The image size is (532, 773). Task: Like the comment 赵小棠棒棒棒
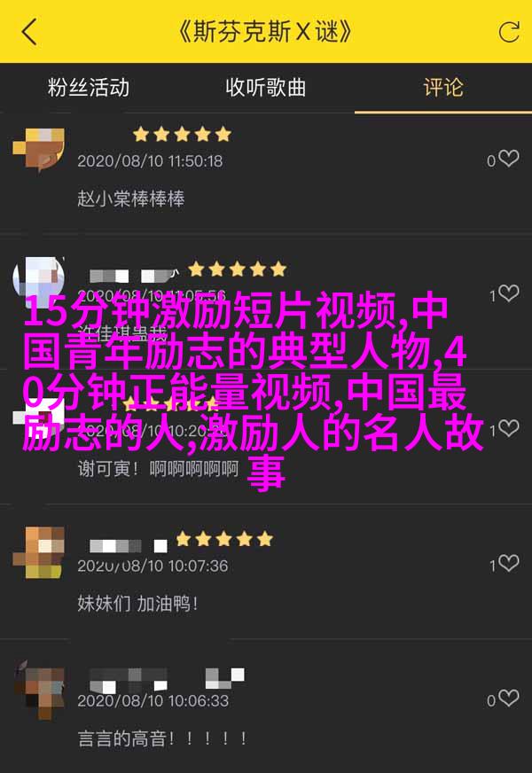pos(508,159)
